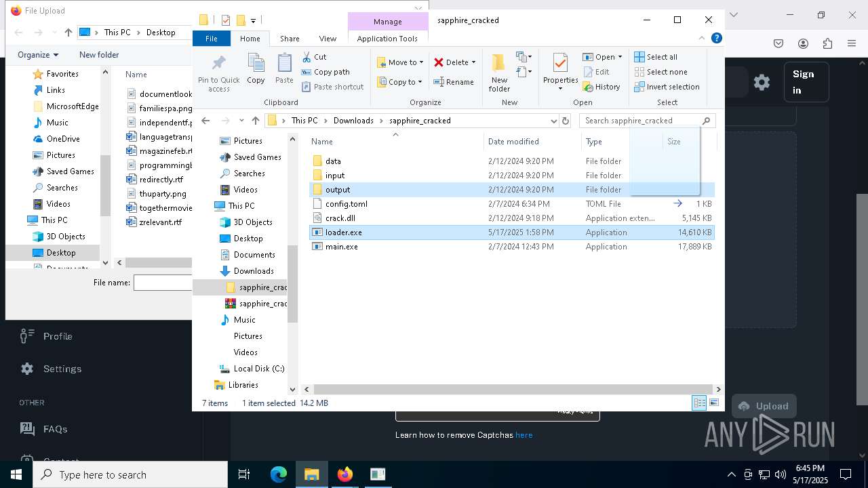
Task: Go back in sapphire_cracked Explorer
Action: point(205,121)
